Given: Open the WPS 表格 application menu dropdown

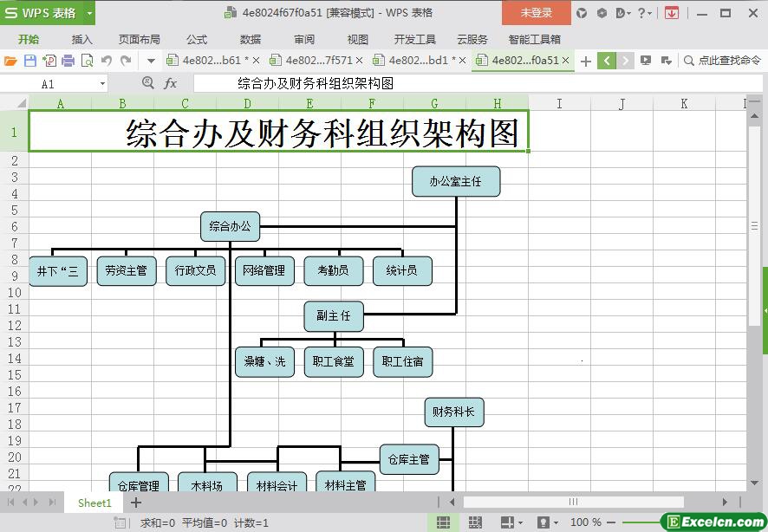Looking at the screenshot, I should coord(89,13).
